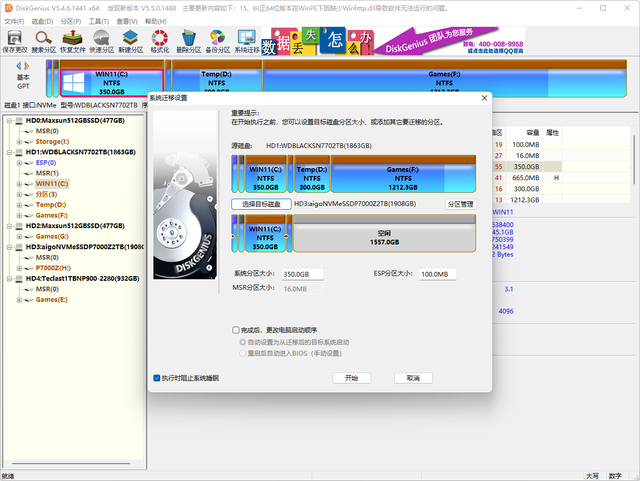Select Temp(D:) block in source disk map

[x=312, y=174]
